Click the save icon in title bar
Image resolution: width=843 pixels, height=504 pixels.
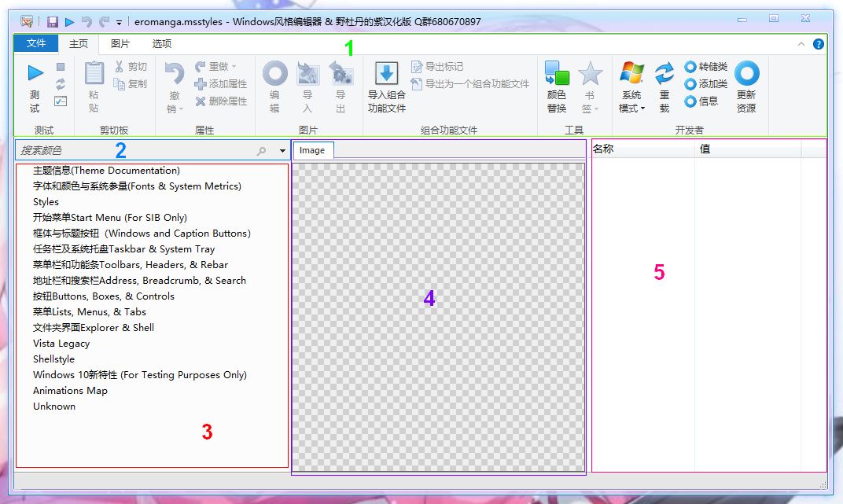(x=52, y=22)
